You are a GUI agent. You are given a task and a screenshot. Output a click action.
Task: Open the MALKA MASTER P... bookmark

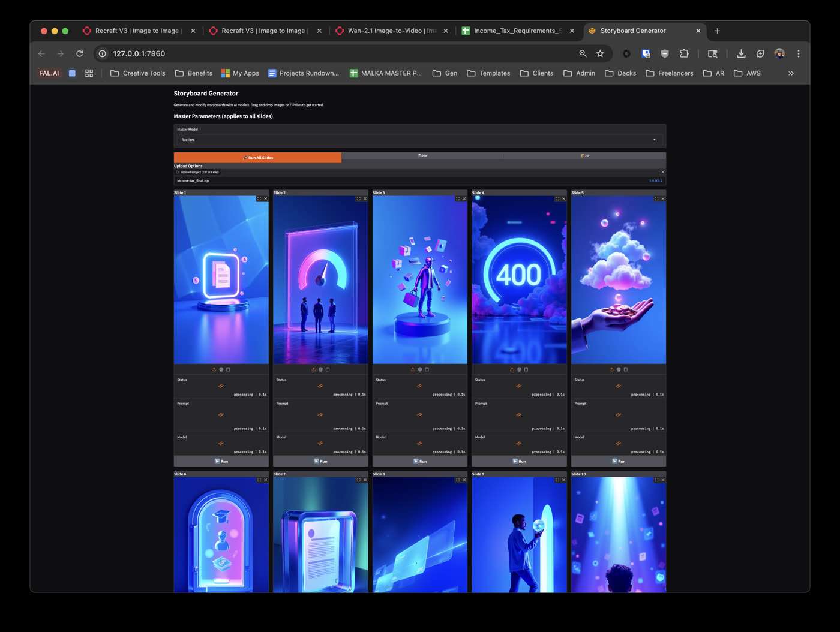[385, 73]
